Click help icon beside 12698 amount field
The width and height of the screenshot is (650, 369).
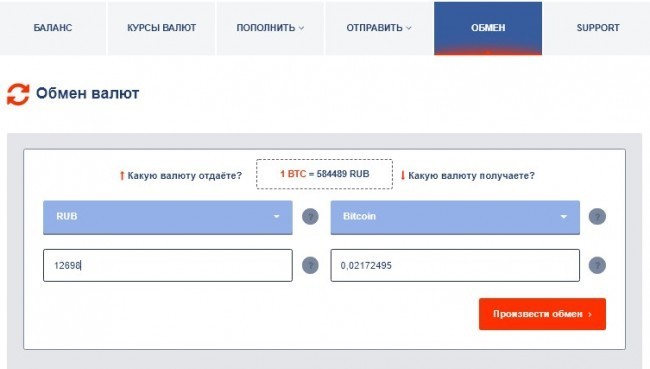pos(310,265)
